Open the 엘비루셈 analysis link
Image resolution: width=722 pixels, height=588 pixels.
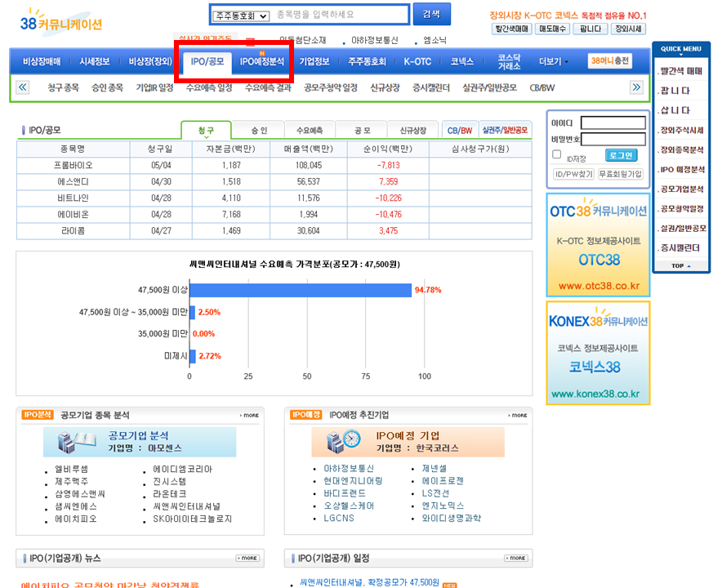(71, 469)
